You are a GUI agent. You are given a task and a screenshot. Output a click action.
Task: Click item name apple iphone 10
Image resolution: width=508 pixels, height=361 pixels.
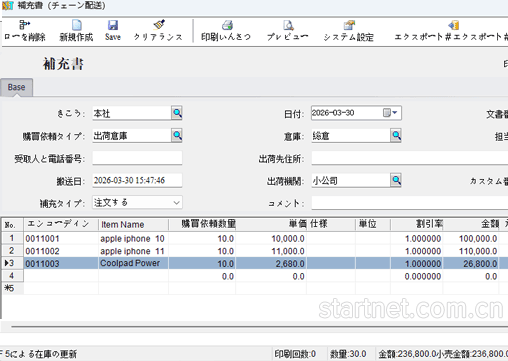click(x=133, y=239)
